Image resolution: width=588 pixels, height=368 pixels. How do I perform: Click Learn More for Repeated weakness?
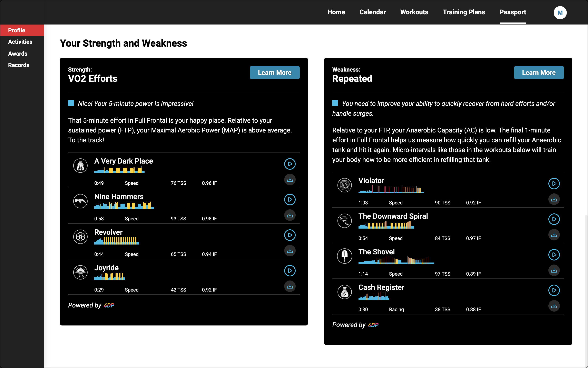tap(539, 73)
